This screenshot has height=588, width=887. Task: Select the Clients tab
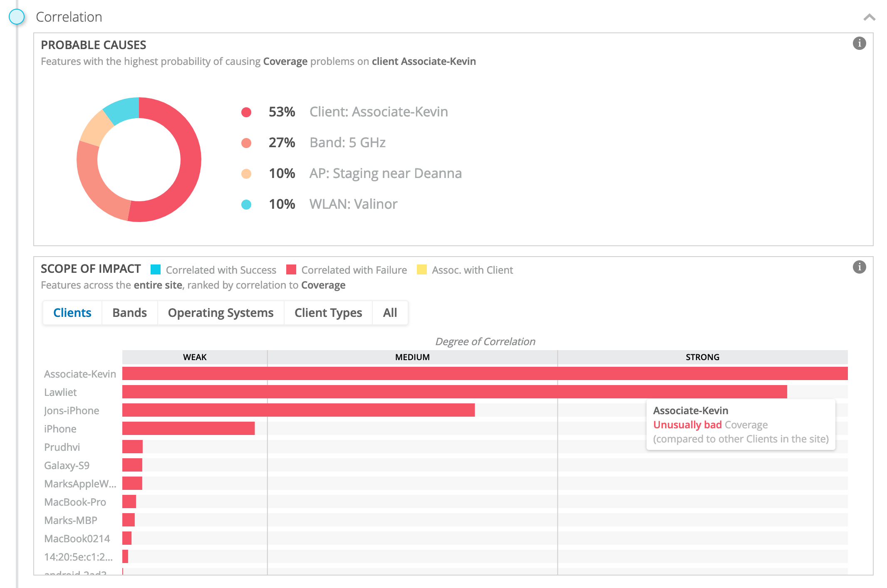pyautogui.click(x=72, y=313)
